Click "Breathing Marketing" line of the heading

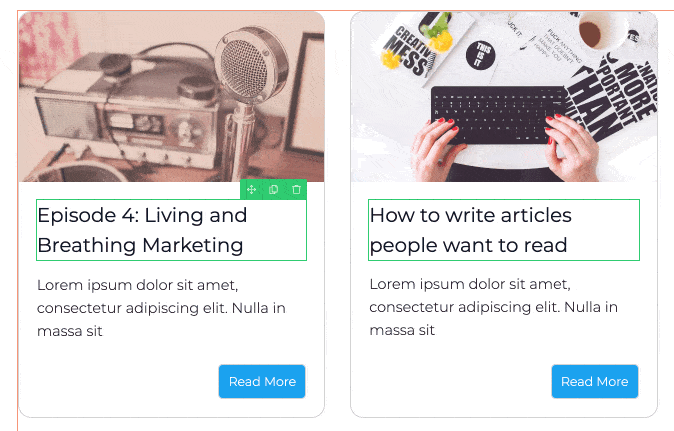point(140,245)
